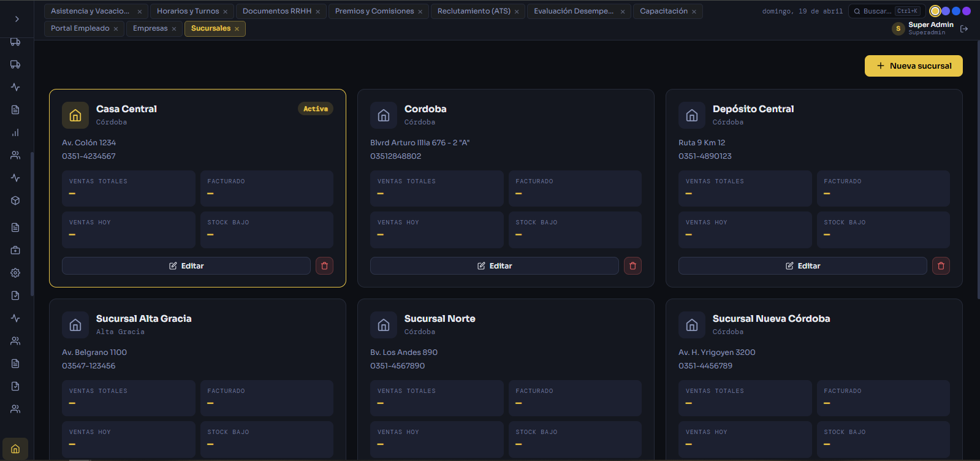Expand the collapsed sidebar with the chevron

point(17,19)
